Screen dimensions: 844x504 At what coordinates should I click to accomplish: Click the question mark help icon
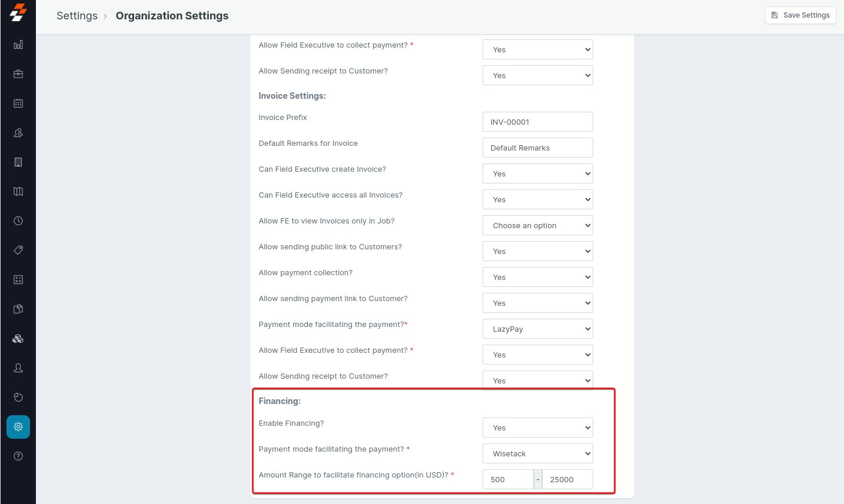click(18, 456)
